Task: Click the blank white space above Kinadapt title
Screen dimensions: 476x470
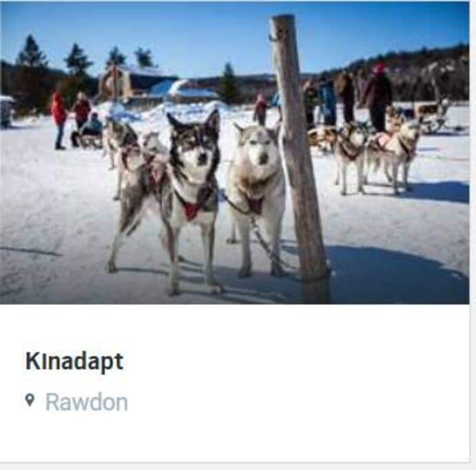Action: coord(234,326)
